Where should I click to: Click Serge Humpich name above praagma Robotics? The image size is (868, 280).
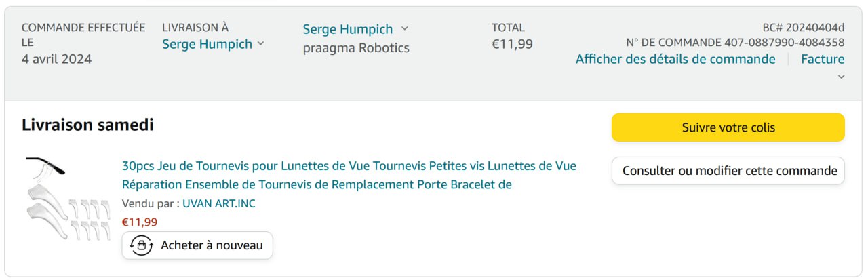click(x=347, y=29)
